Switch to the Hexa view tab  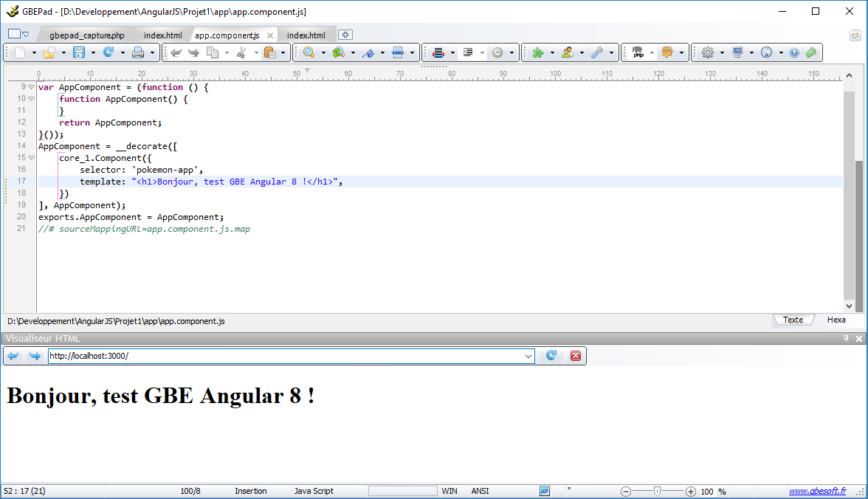click(x=836, y=320)
